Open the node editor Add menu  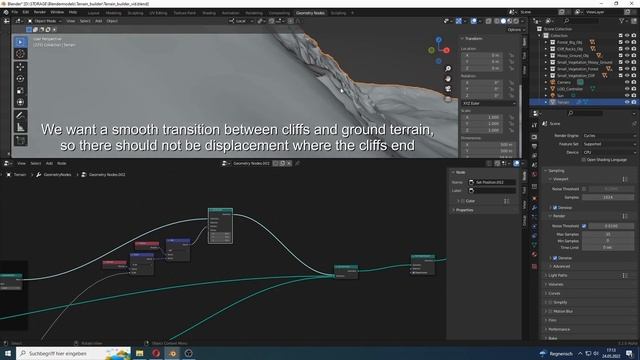click(49, 163)
